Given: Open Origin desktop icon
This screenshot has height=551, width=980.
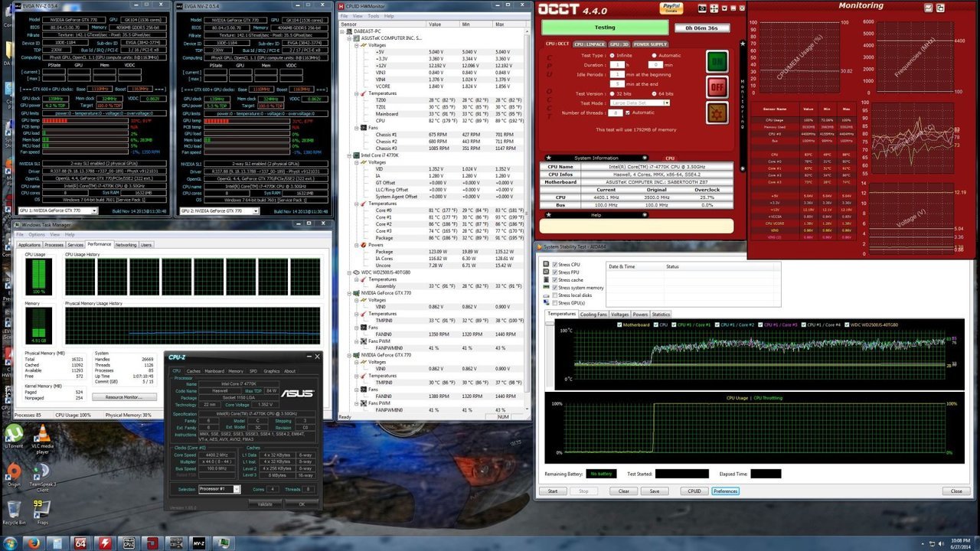Looking at the screenshot, I should (x=14, y=474).
